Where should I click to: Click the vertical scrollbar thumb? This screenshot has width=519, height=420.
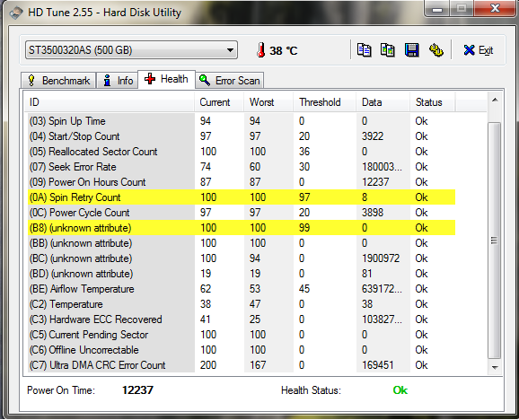click(x=495, y=241)
